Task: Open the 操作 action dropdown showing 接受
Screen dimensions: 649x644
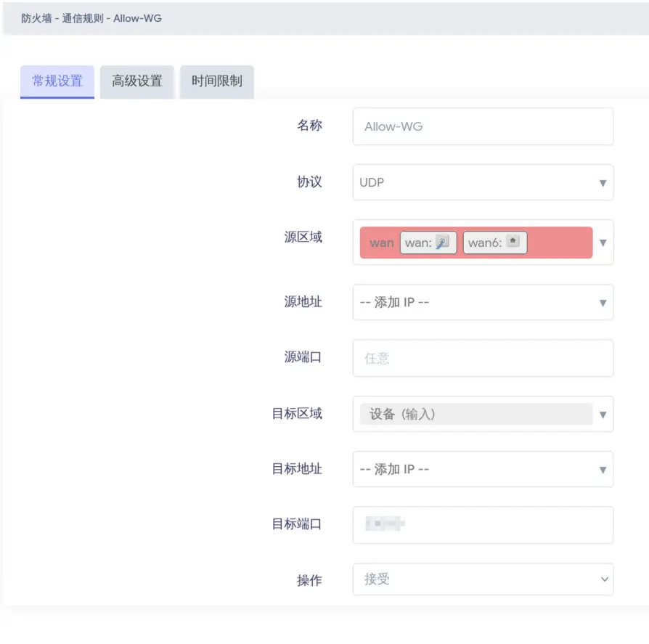Action: [483, 579]
